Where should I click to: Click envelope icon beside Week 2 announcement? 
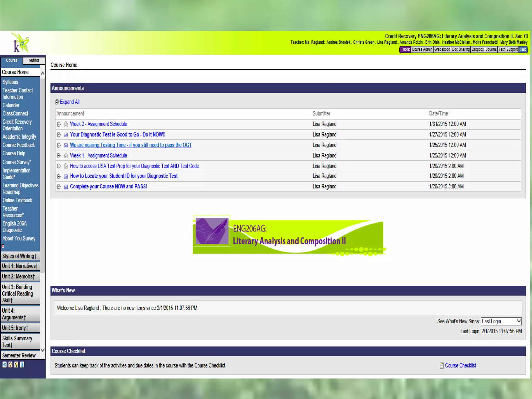pyautogui.click(x=66, y=124)
